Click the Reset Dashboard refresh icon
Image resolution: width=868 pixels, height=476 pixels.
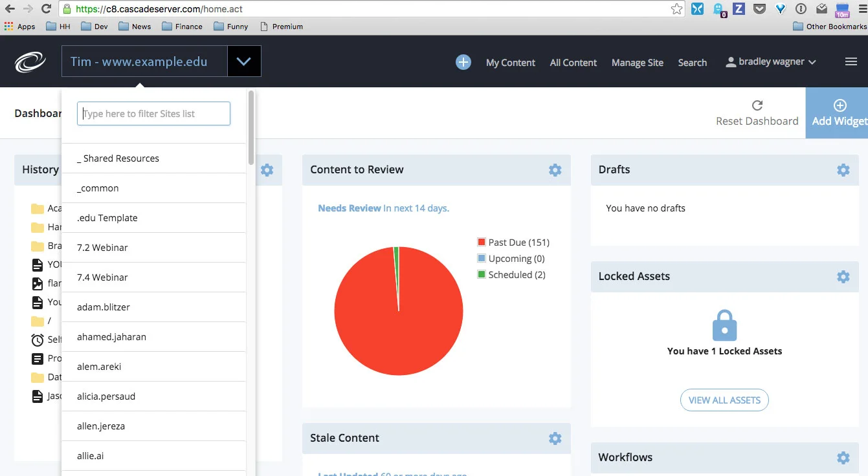point(757,105)
